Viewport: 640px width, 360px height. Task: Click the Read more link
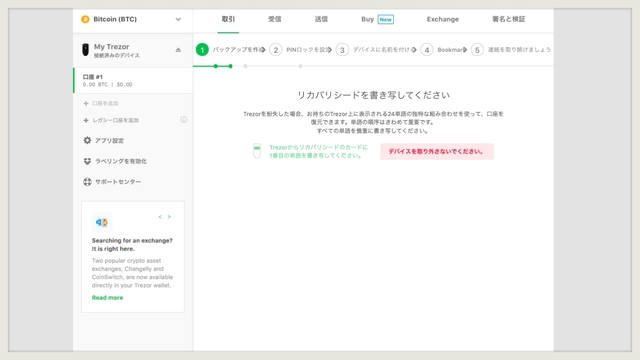coord(107,298)
